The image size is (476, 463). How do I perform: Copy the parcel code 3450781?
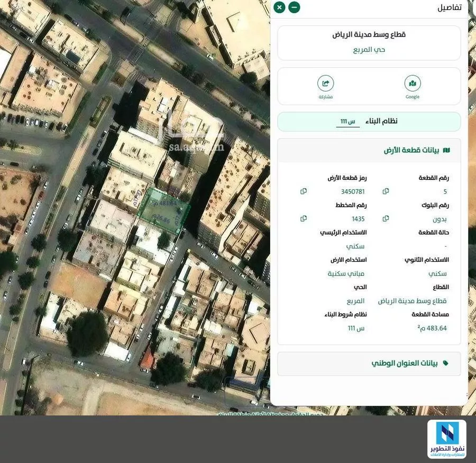point(304,191)
